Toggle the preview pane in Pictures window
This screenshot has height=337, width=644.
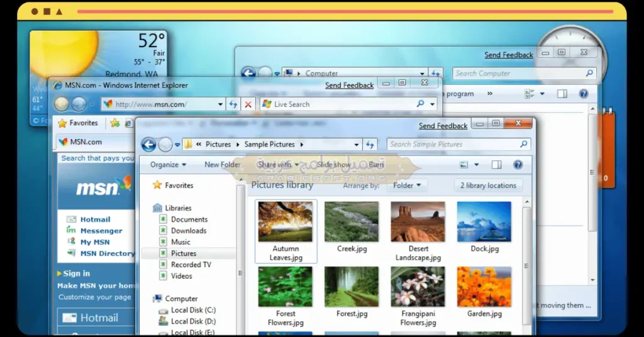[496, 165]
